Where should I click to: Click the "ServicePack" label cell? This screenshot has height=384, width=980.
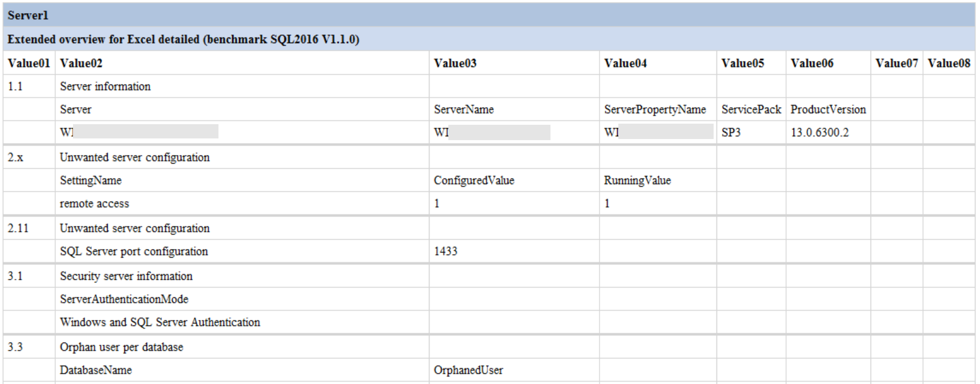click(x=751, y=109)
